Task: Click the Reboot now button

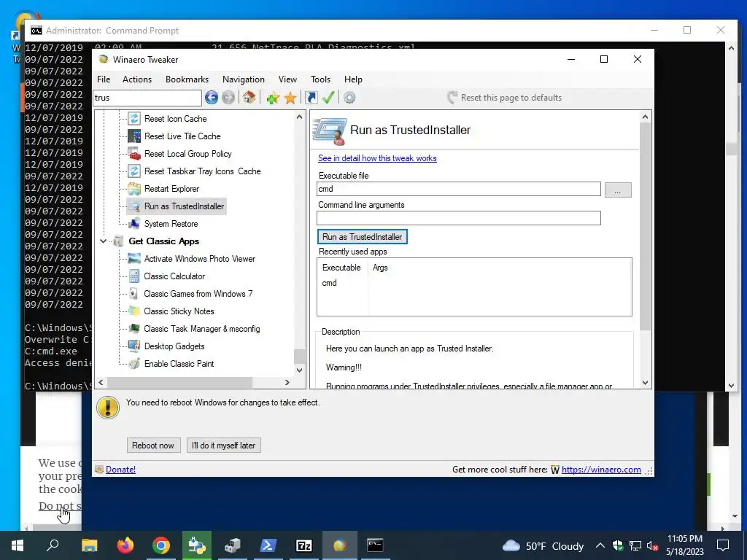Action: pos(153,446)
